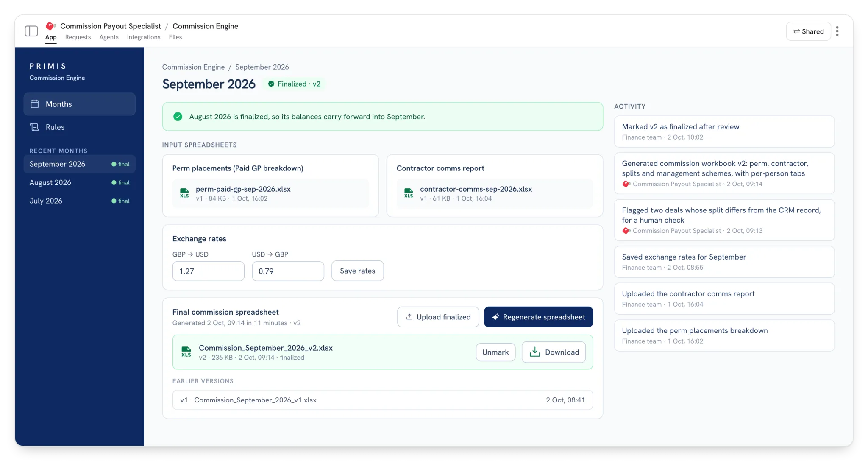Image resolution: width=868 pixels, height=461 pixels.
Task: Click the Commission Engine breadcrumb link
Action: click(193, 67)
